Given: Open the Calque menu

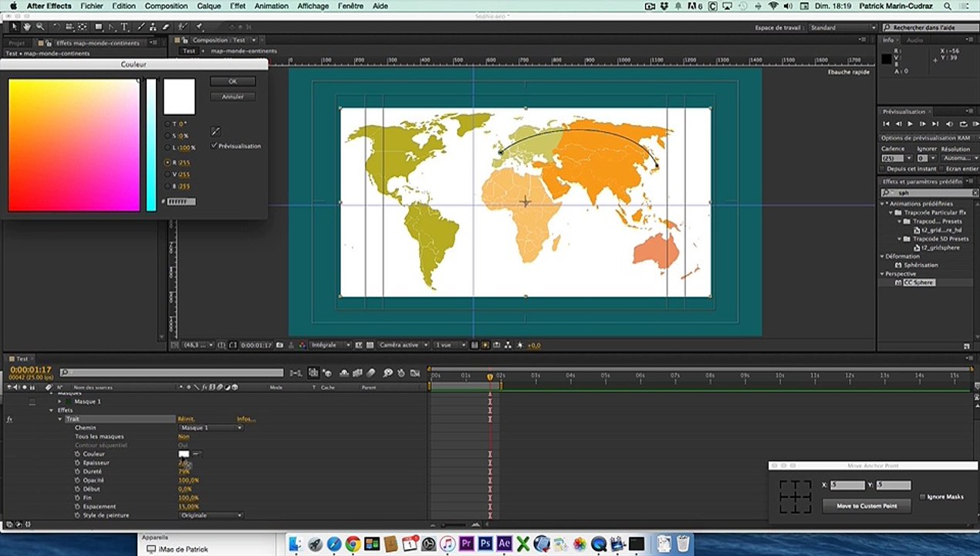Looking at the screenshot, I should (208, 6).
